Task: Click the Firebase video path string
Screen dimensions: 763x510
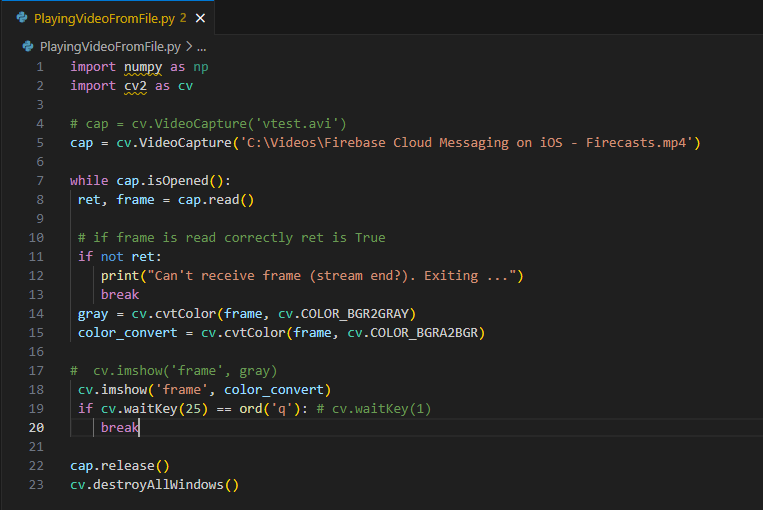Action: coord(467,143)
